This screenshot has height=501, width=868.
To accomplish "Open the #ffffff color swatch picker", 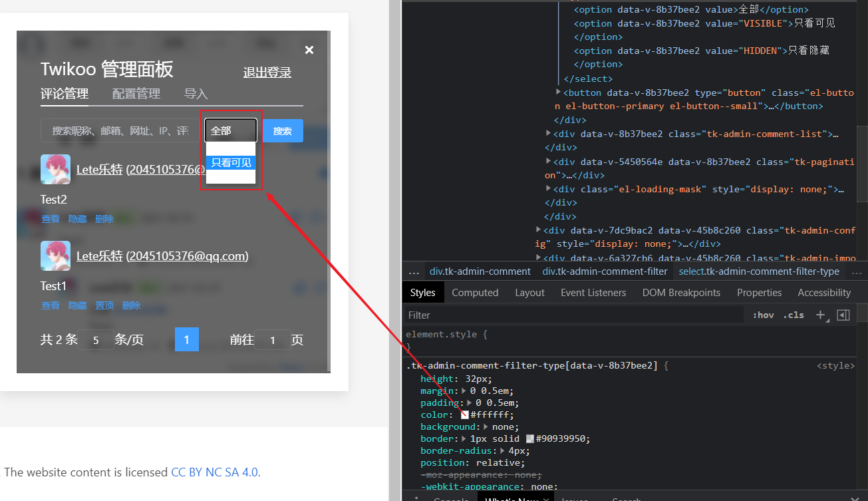I will pos(465,415).
